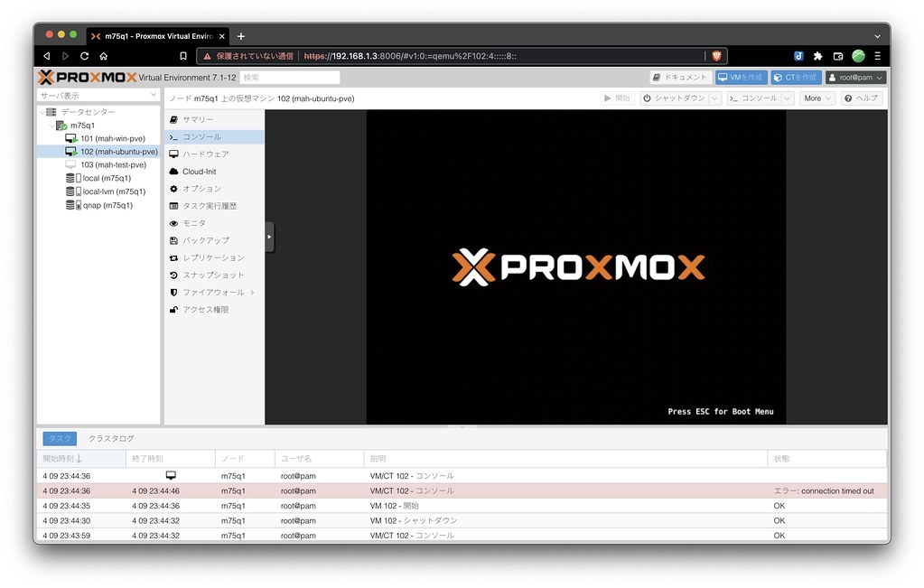
Task: Open the サマリー summary menu
Action: 214,119
